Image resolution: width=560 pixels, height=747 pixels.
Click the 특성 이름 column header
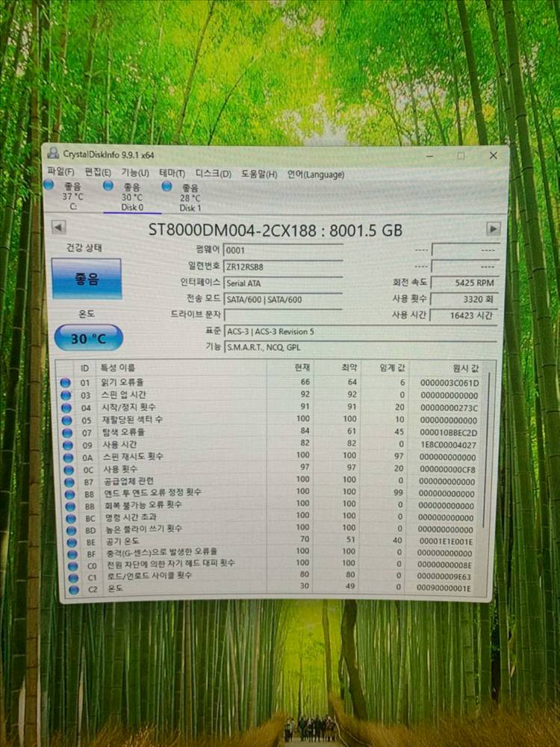[118, 368]
